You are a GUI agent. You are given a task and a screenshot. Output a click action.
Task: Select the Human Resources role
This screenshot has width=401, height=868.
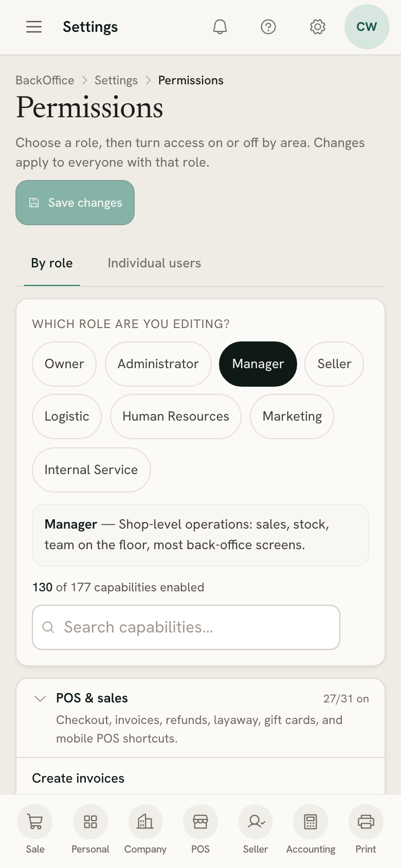pos(176,417)
